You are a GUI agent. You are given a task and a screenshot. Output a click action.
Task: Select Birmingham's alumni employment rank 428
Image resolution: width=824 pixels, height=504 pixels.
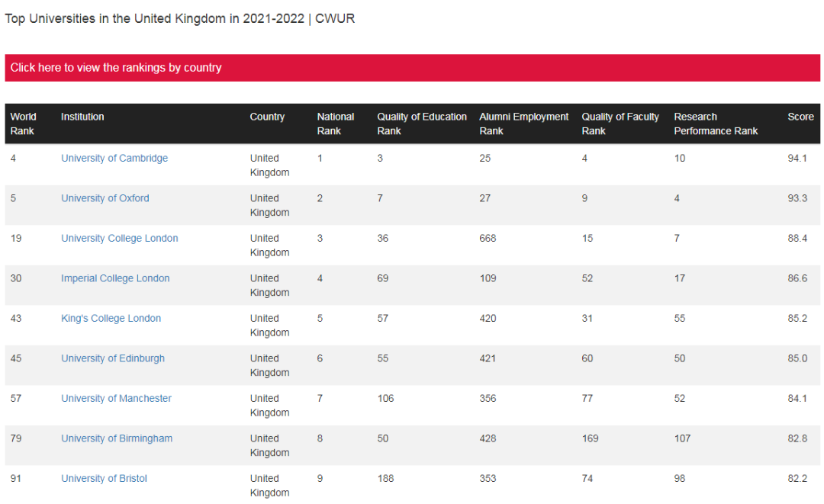point(488,438)
